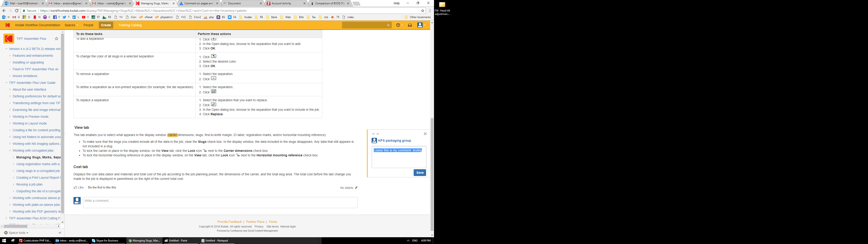Screen dimensions: 868x244
Task: Collapse Working with corrugated jobs tree
Action: click(10, 151)
